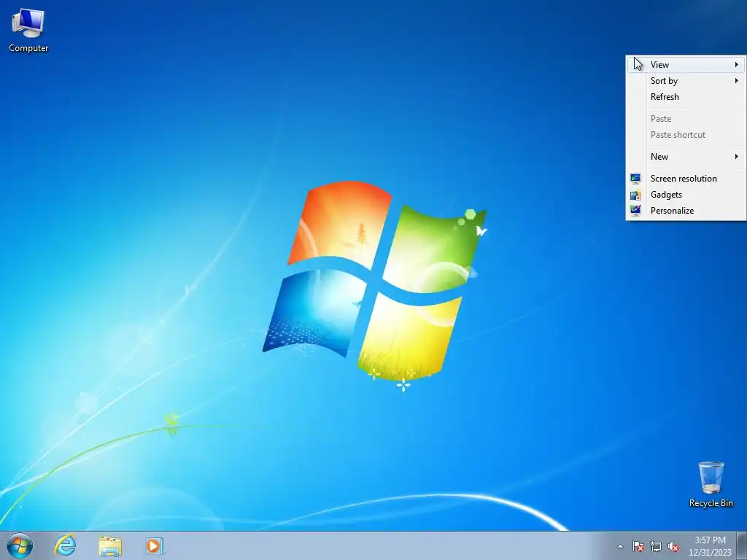The height and width of the screenshot is (560, 747).
Task: Open the New submenu
Action: coord(686,157)
